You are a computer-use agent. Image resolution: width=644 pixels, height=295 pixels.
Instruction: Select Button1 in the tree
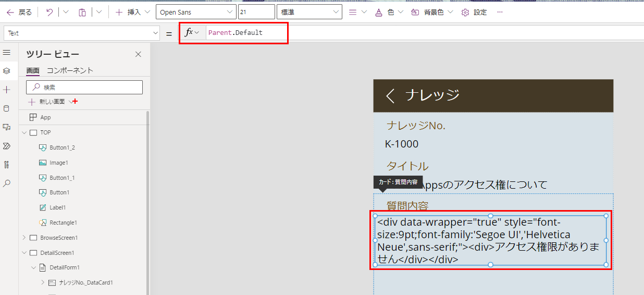59,192
